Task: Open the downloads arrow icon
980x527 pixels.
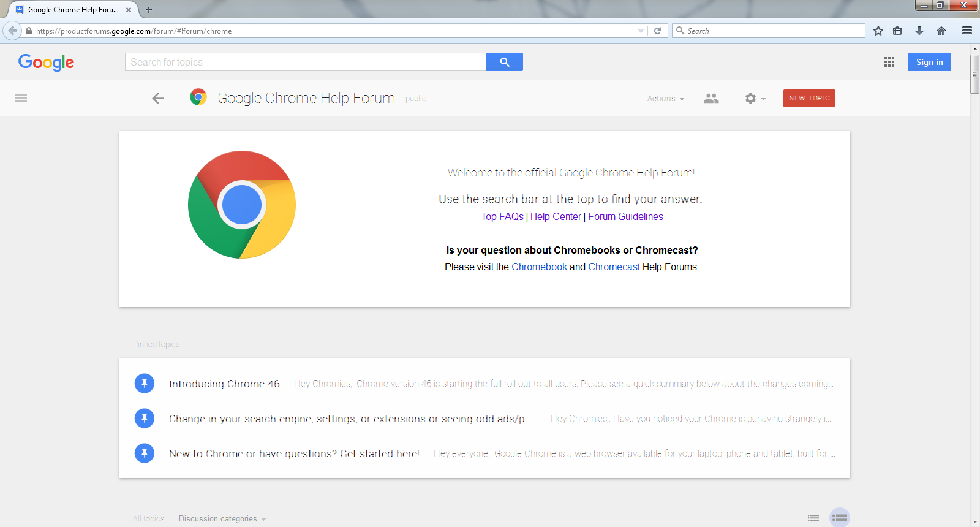Action: pos(919,31)
